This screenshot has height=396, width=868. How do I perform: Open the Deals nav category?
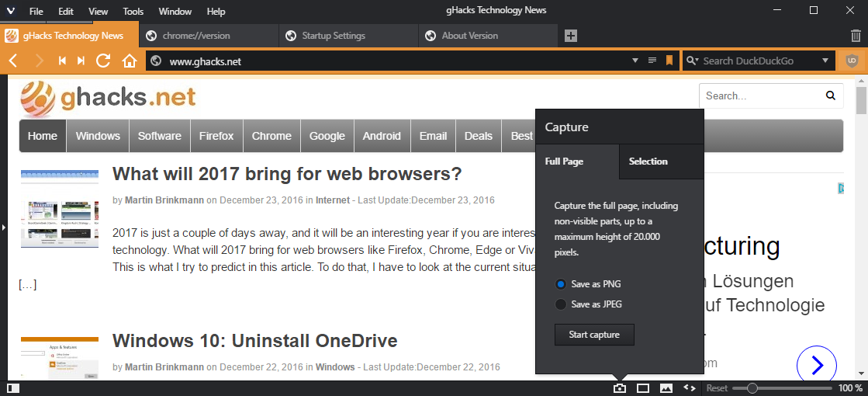(479, 136)
